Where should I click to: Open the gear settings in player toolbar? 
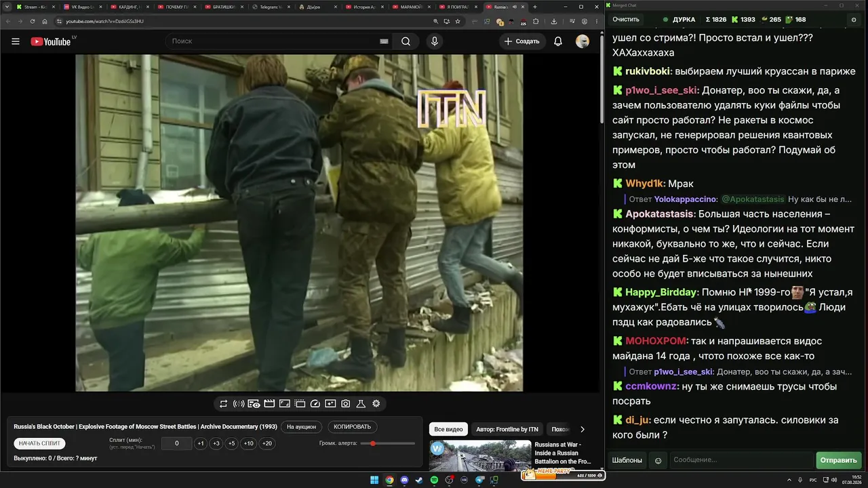[x=376, y=404]
